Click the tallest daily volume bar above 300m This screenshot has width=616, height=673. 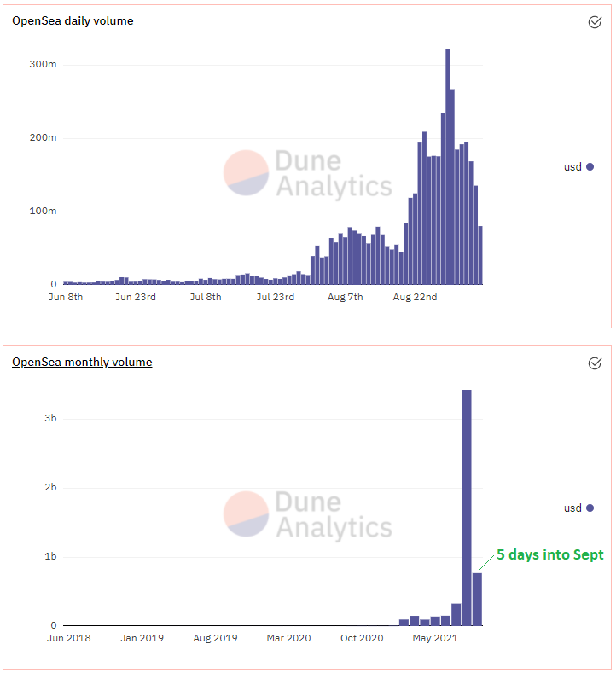(x=448, y=166)
